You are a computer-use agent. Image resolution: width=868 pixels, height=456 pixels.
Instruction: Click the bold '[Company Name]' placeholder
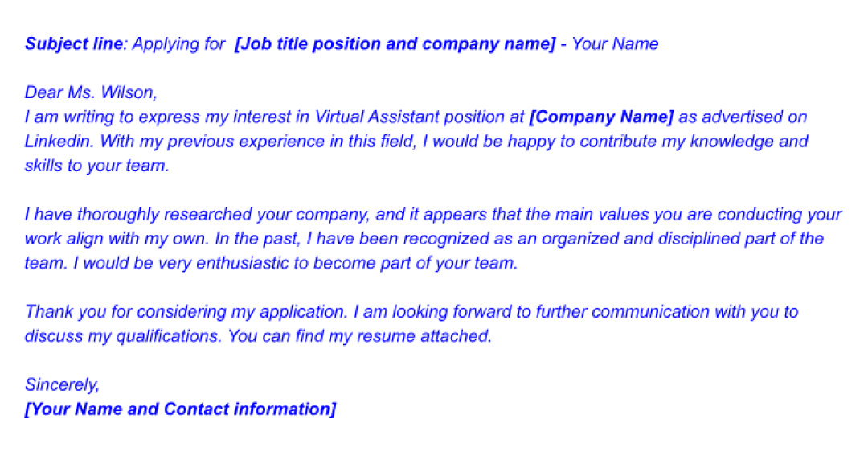coord(601,117)
